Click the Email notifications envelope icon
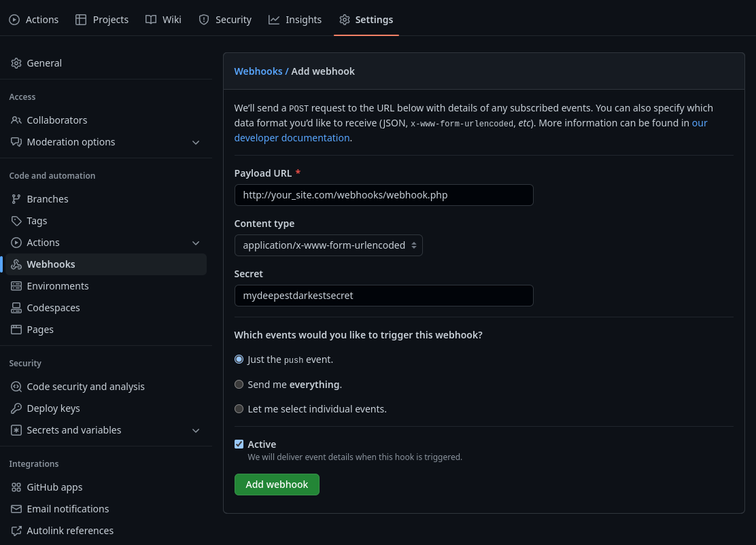This screenshot has height=545, width=756. point(16,509)
